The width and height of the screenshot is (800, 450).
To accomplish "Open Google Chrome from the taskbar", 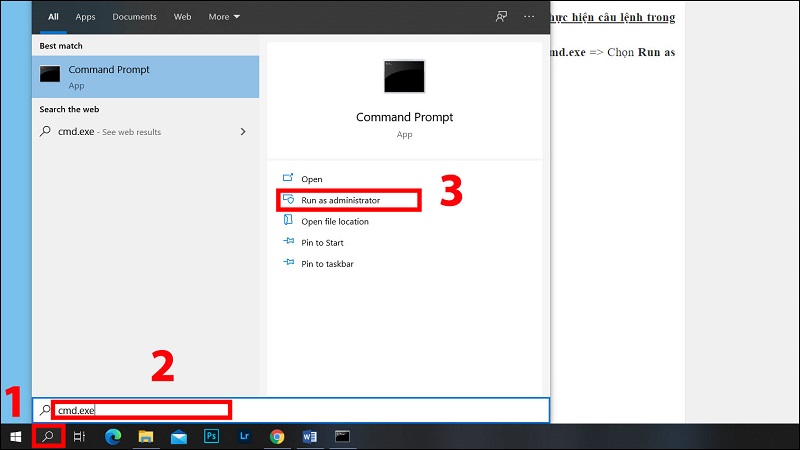I will tap(276, 437).
